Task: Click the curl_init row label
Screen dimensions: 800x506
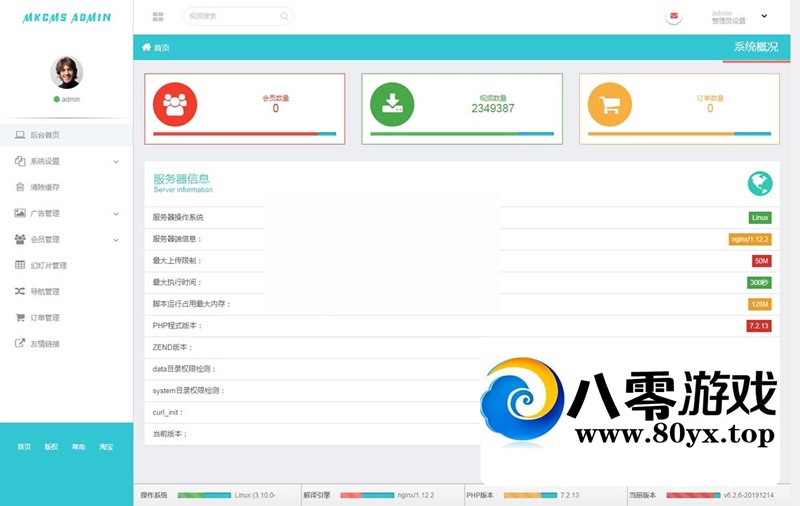Action: [168, 412]
